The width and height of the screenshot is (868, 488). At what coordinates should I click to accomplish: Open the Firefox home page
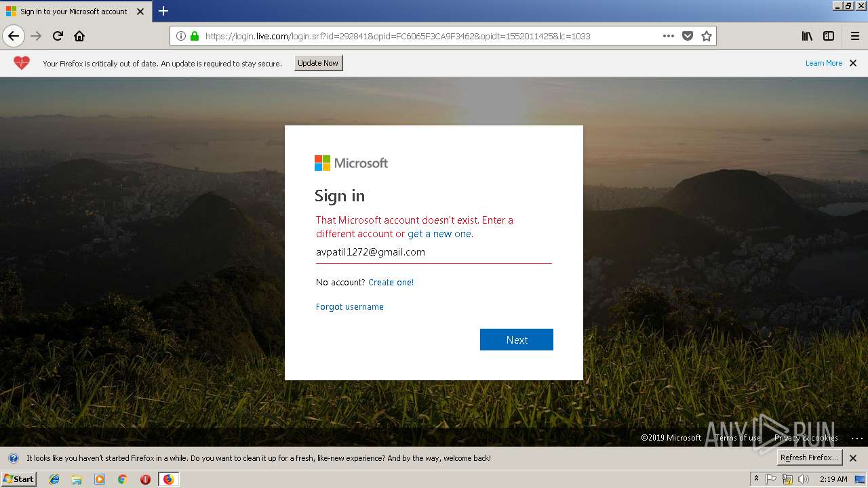tap(79, 36)
